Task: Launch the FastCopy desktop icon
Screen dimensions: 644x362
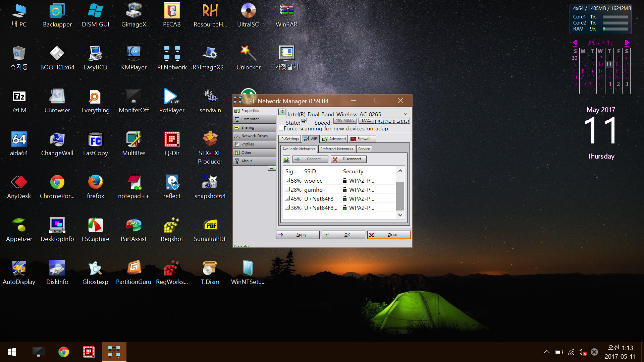Action: click(x=95, y=144)
